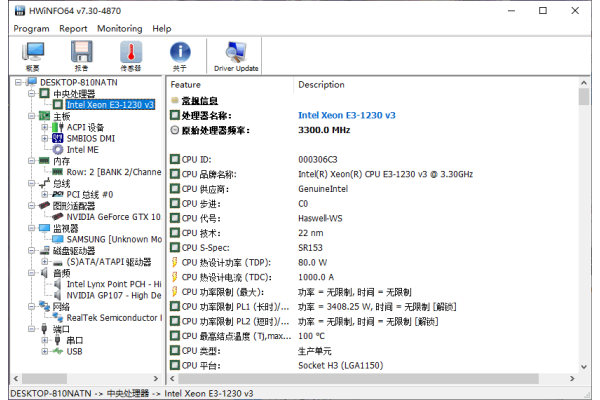The width and height of the screenshot is (600, 400).
Task: Click the memory Row: 2 chip icon
Action: [x=58, y=172]
